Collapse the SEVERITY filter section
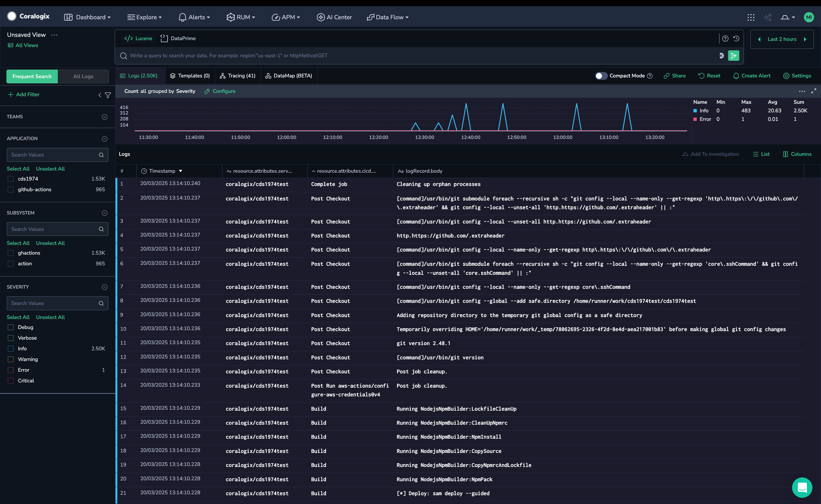The width and height of the screenshot is (821, 504). coord(104,287)
